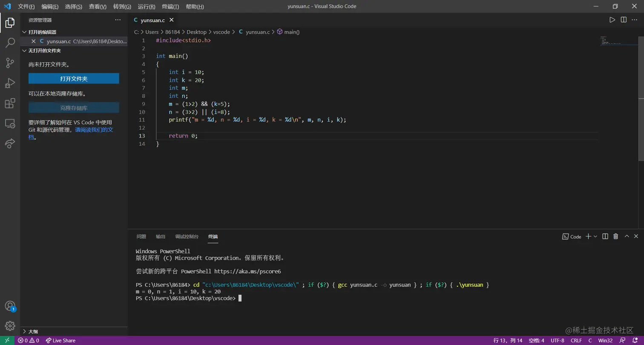Change the UTF-8 file encoding

(558, 340)
